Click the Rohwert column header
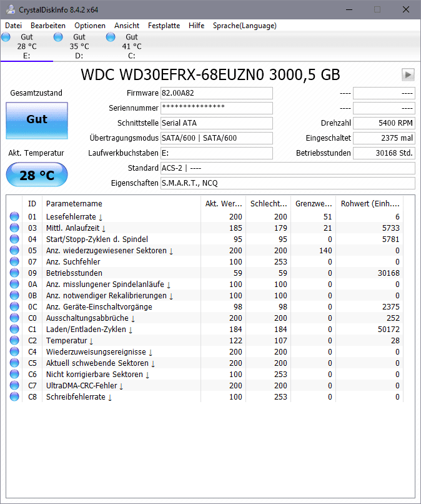This screenshot has width=421, height=504. point(370,204)
